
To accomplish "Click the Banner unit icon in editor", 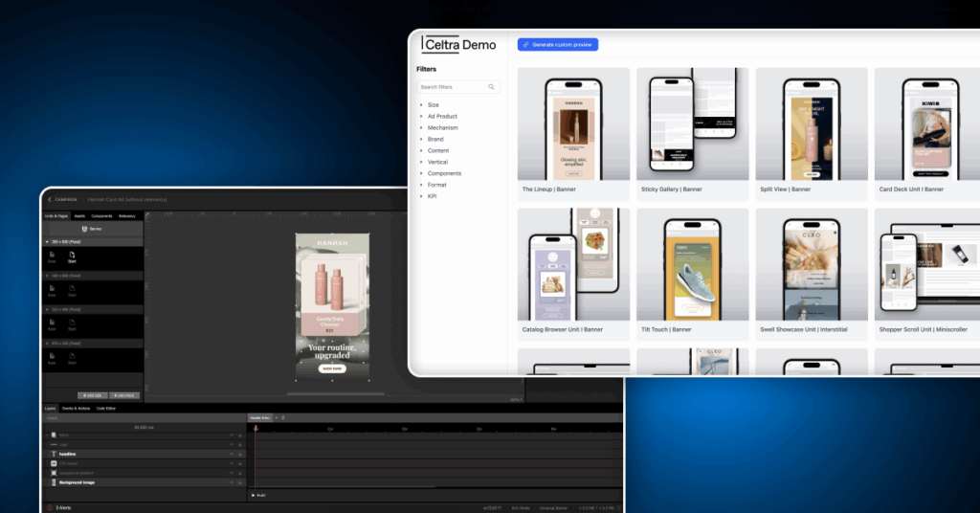I will tap(85, 229).
